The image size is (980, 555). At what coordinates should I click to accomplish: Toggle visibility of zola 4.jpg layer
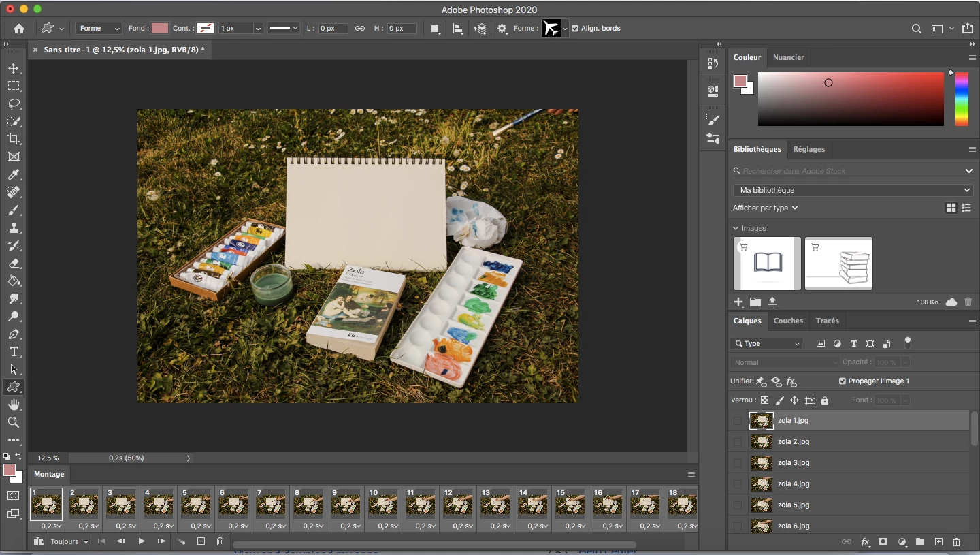coord(738,484)
